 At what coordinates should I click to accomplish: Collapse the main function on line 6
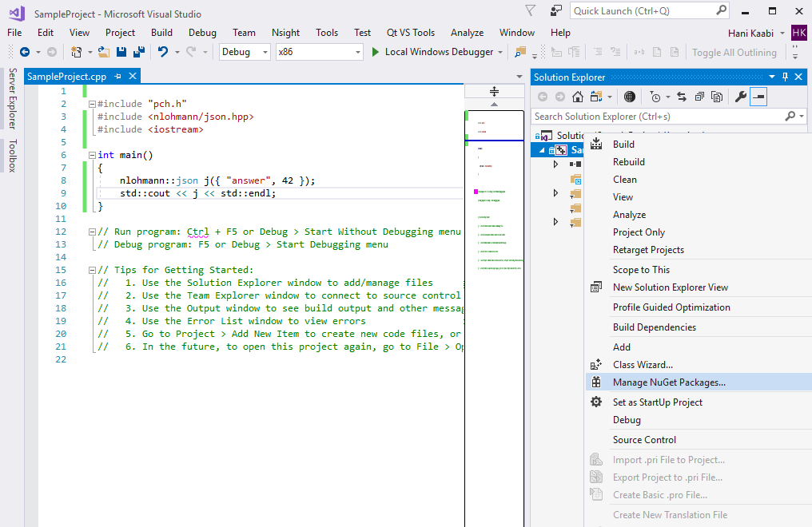click(92, 155)
